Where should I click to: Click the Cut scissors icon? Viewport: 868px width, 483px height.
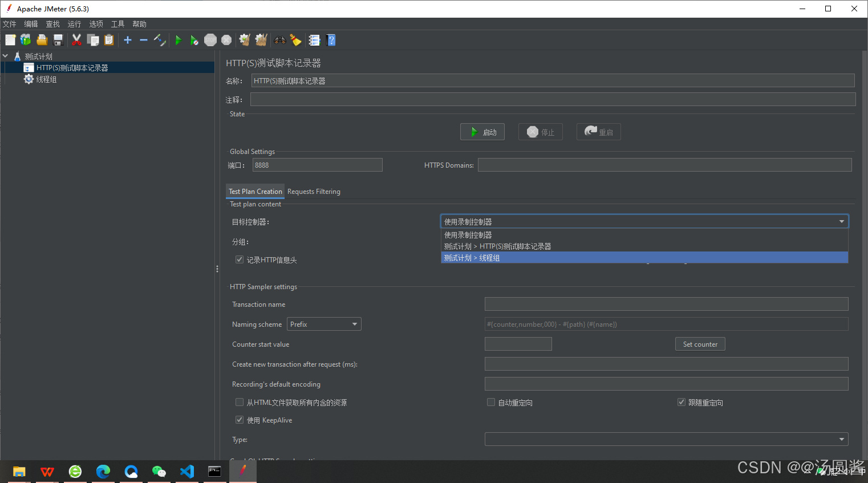76,40
